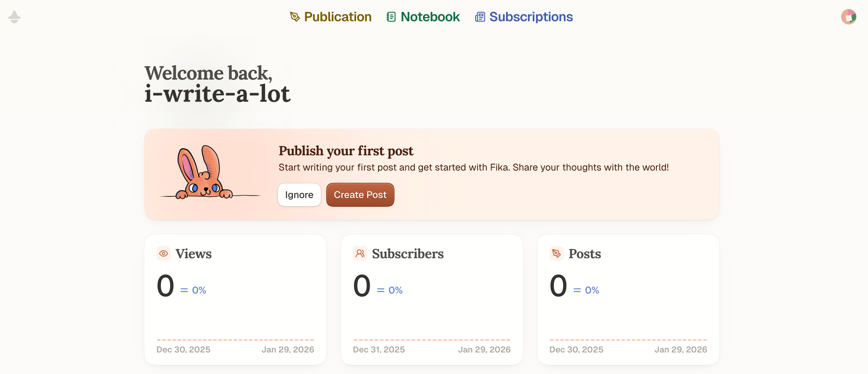Select the eye icon on the Views card
Viewport: 868px width, 374px height.
click(x=164, y=253)
